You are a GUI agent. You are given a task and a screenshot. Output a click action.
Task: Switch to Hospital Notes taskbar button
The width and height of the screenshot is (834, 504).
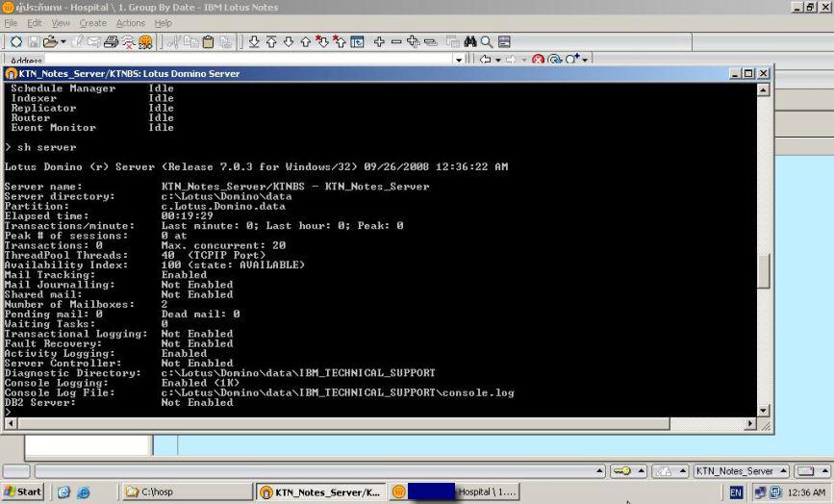click(x=454, y=491)
